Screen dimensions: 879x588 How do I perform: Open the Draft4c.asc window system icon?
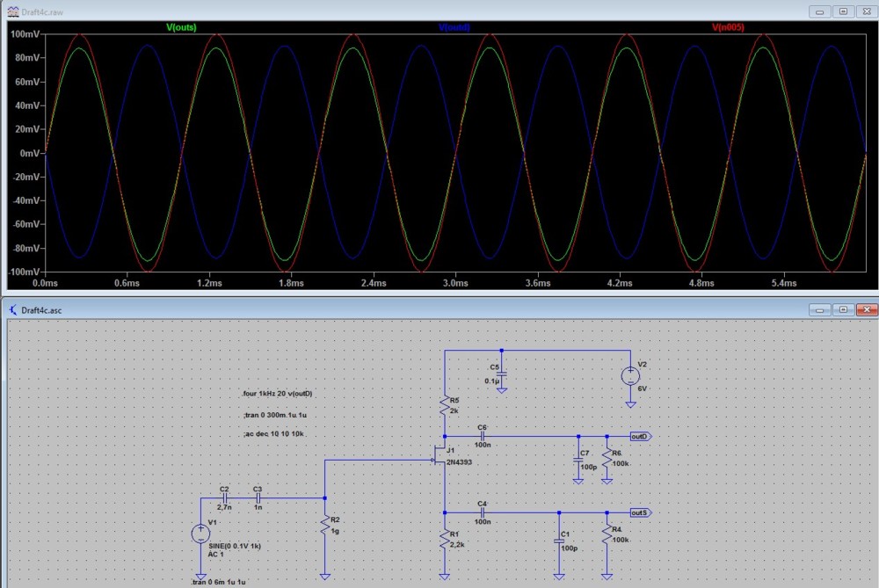point(13,310)
